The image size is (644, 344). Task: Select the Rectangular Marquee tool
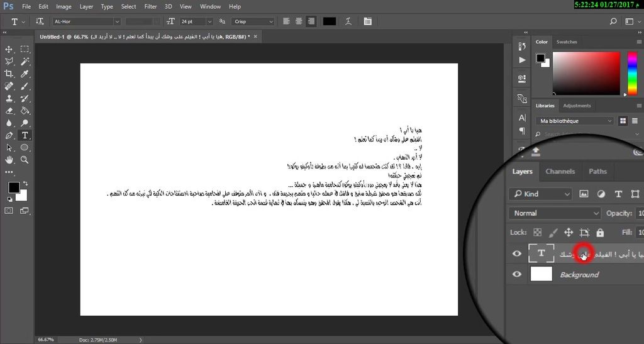pyautogui.click(x=25, y=49)
